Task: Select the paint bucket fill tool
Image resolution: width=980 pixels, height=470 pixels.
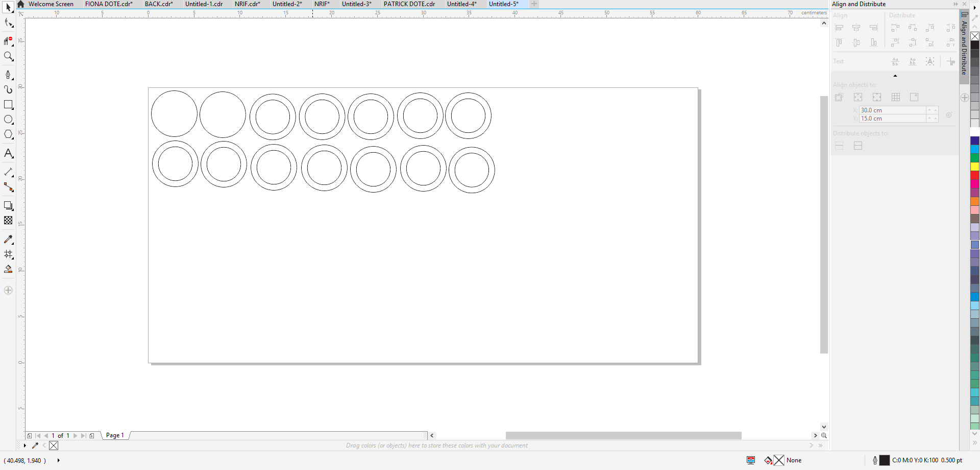Action: pos(8,269)
